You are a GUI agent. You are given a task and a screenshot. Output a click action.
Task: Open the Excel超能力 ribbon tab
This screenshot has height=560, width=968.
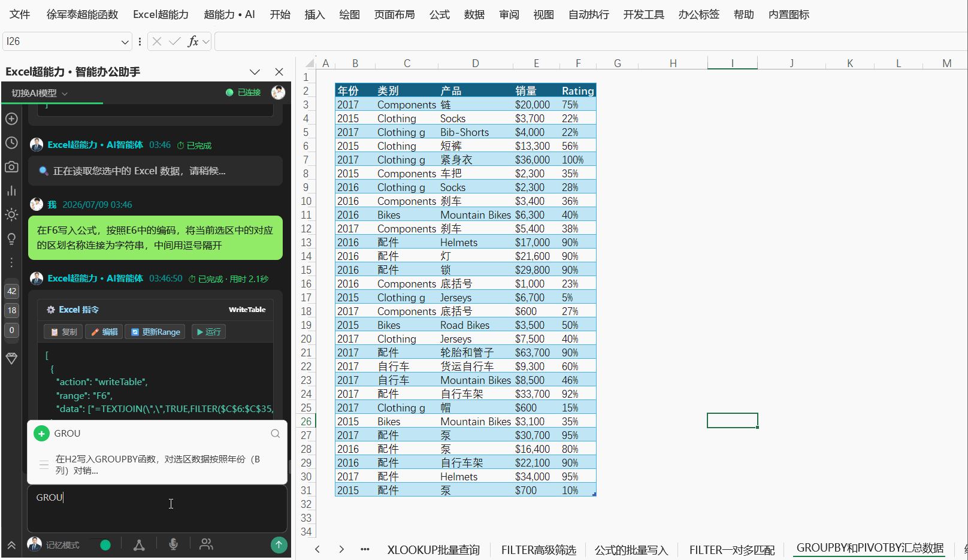pyautogui.click(x=161, y=14)
